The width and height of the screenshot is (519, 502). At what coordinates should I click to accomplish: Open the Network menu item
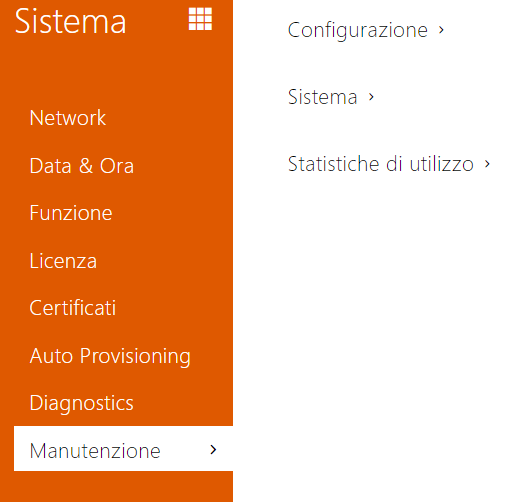[68, 118]
